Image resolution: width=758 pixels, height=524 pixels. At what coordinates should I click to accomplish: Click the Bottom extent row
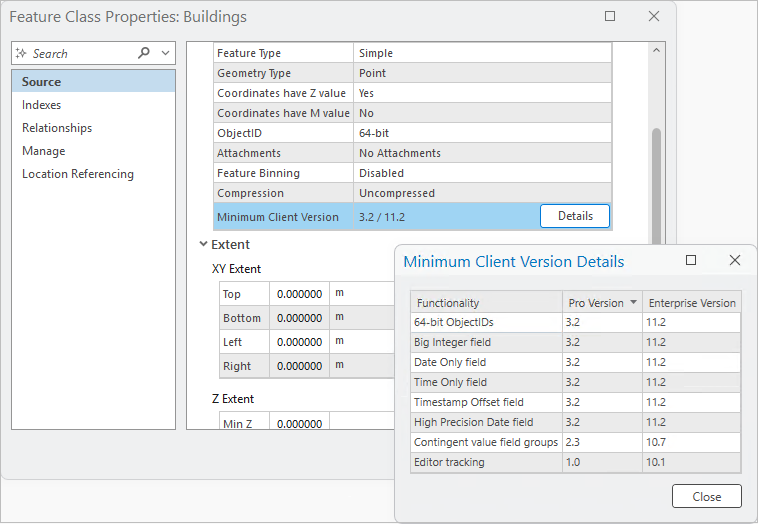coord(307,318)
